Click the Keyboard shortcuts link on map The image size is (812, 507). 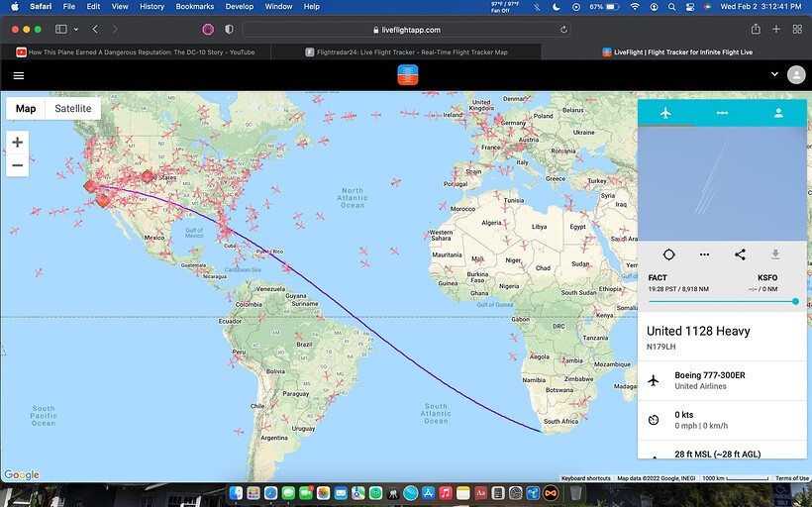click(x=585, y=478)
